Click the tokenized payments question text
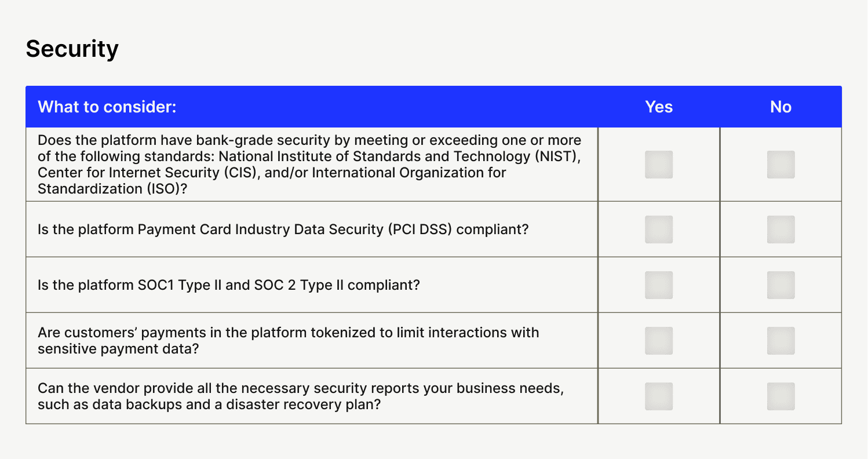 click(x=288, y=341)
